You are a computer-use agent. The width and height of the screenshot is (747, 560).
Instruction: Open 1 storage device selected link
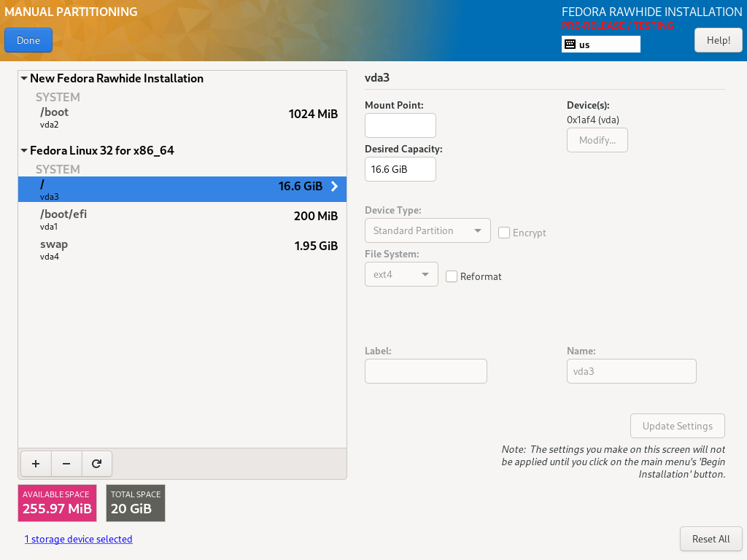pyautogui.click(x=79, y=539)
